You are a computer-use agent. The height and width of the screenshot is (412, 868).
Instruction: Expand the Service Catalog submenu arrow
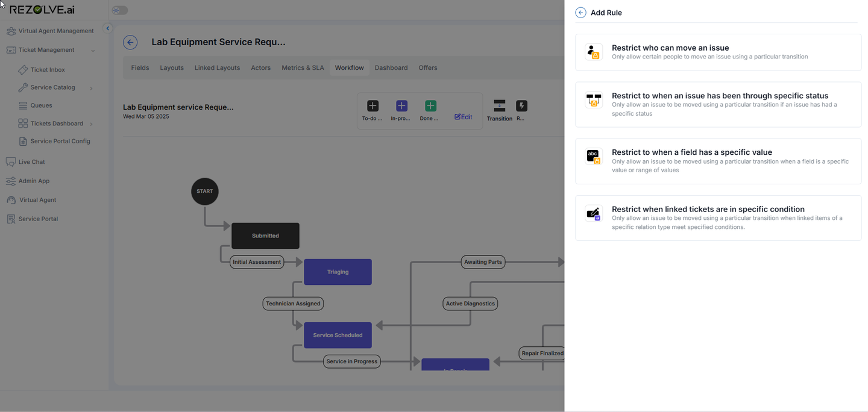coord(91,88)
